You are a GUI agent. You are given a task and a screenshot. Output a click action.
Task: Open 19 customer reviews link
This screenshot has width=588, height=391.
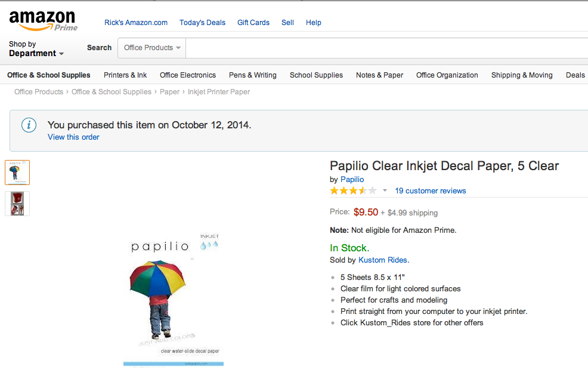431,190
